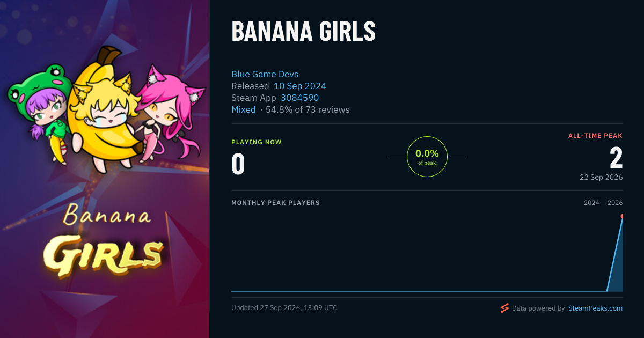Click the blue spike in players chart
Screen dimensions: 644x338
click(x=616, y=255)
